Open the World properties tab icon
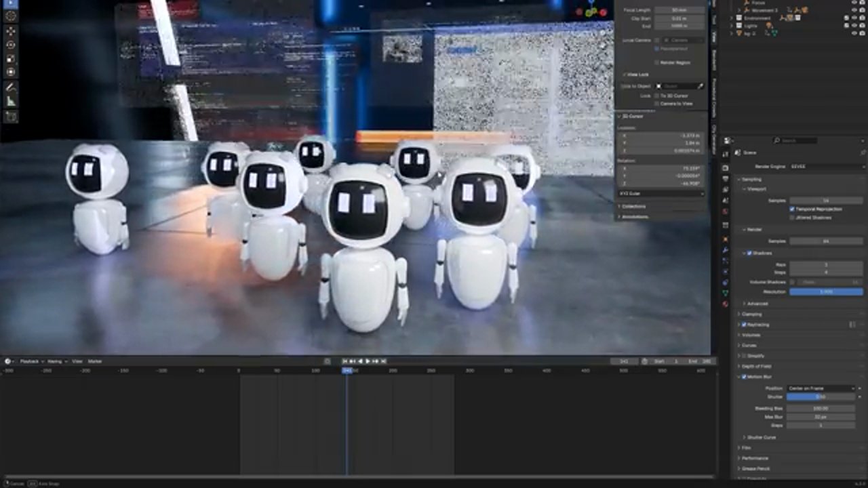The width and height of the screenshot is (868, 488). [726, 212]
